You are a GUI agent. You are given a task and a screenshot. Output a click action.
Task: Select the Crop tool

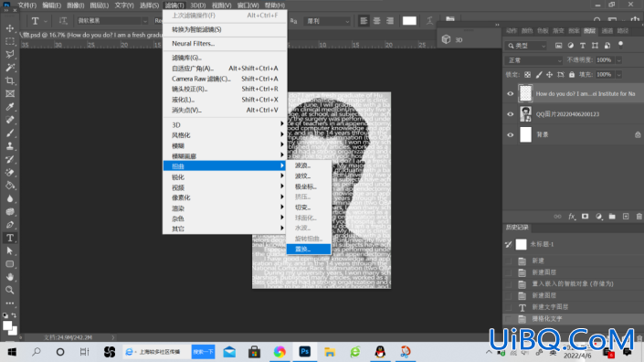tap(10, 81)
